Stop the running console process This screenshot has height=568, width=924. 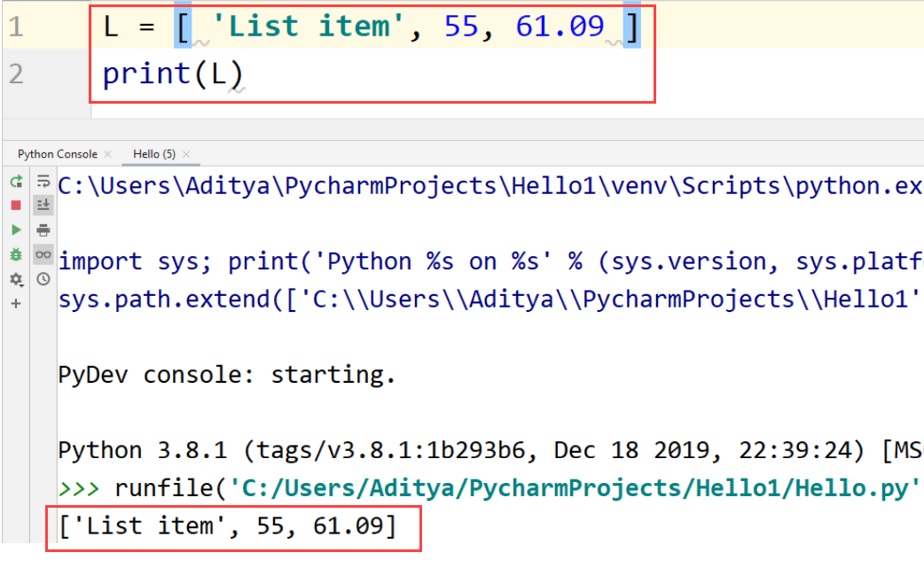pos(16,204)
